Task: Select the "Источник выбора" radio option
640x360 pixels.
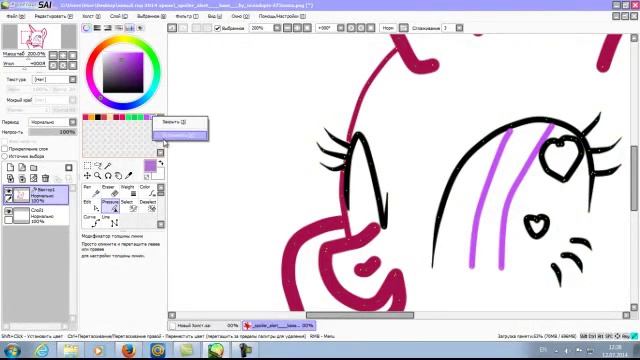Action: pos(5,156)
